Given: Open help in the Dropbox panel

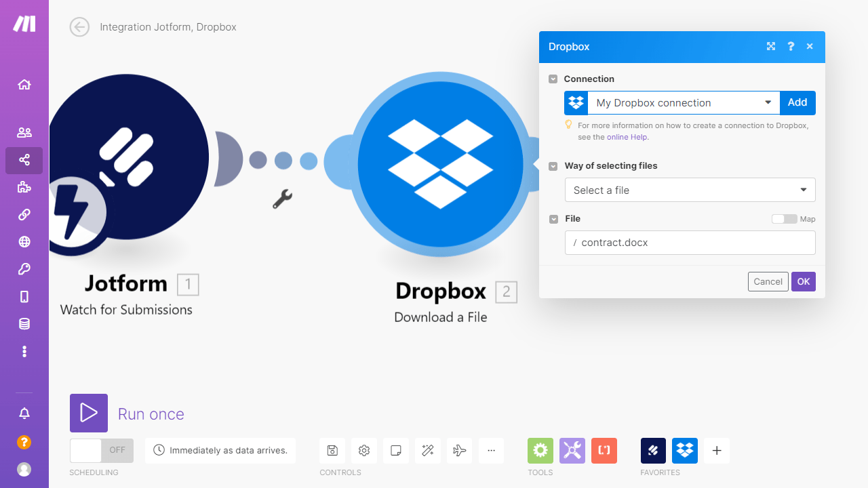Looking at the screenshot, I should pos(791,47).
